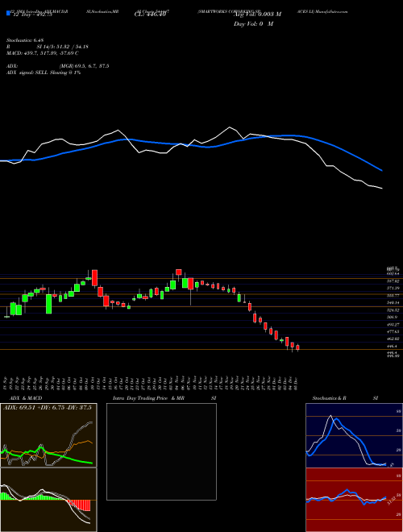Click the Avg Vol: 0.003 M label
This screenshot has height=532, width=403.
258,15
